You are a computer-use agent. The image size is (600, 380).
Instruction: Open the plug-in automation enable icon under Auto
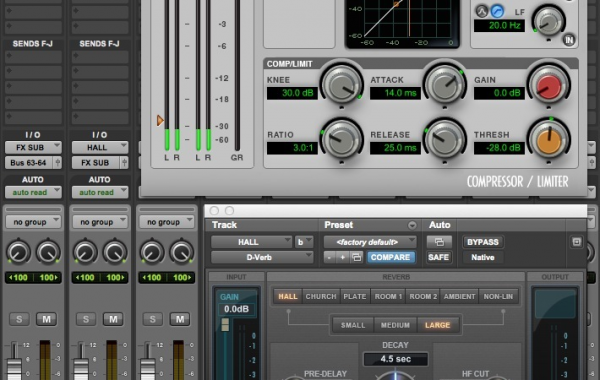pyautogui.click(x=439, y=242)
